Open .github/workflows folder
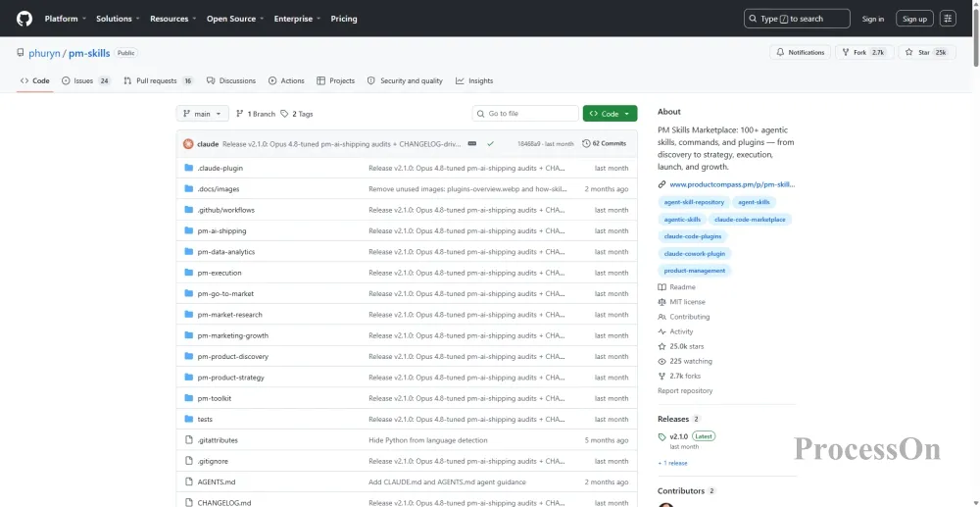The width and height of the screenshot is (980, 507). click(x=225, y=210)
